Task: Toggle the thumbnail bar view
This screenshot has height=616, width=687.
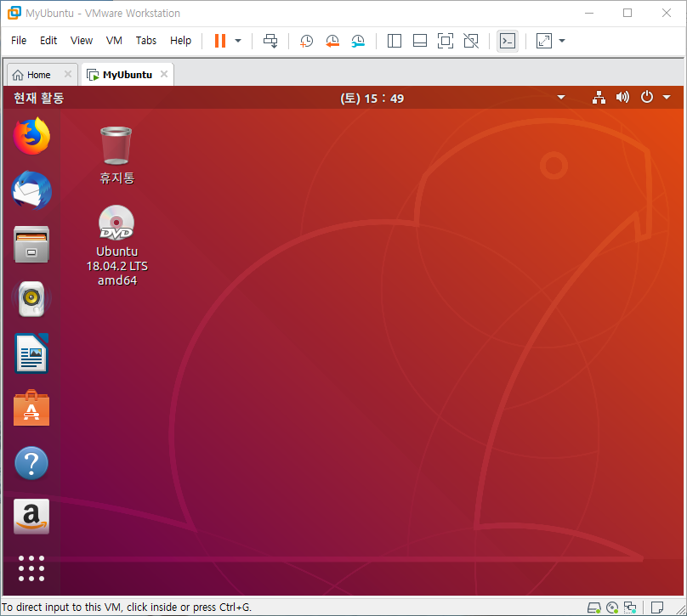Action: [x=420, y=41]
